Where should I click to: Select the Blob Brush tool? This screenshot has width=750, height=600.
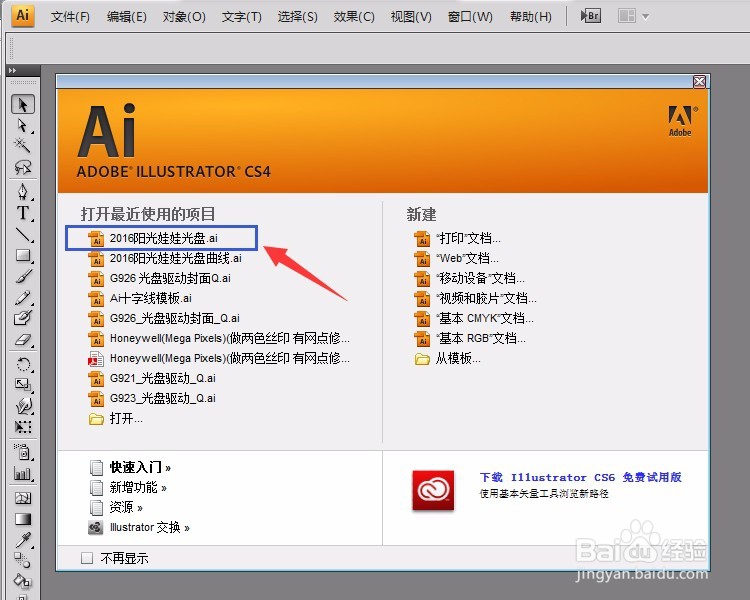pos(22,318)
